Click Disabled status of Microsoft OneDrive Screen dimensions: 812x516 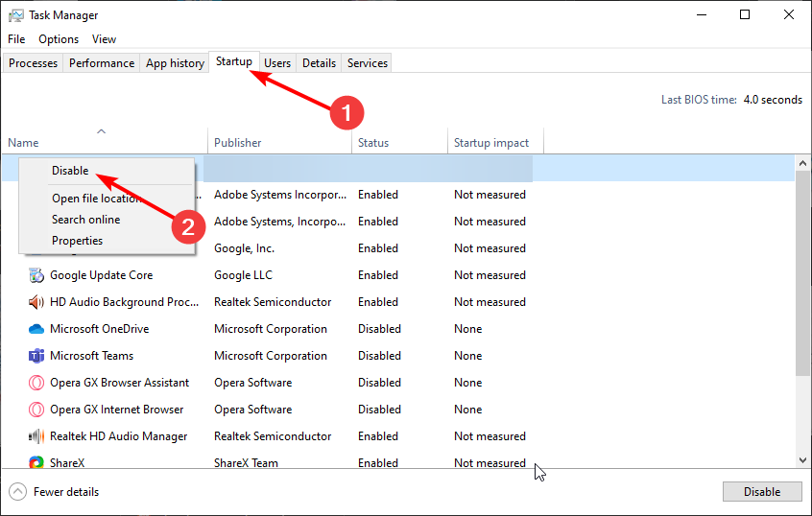tap(379, 329)
